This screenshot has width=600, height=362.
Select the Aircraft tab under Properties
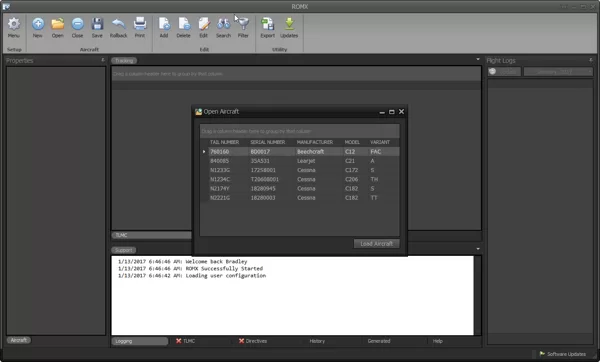(x=19, y=340)
